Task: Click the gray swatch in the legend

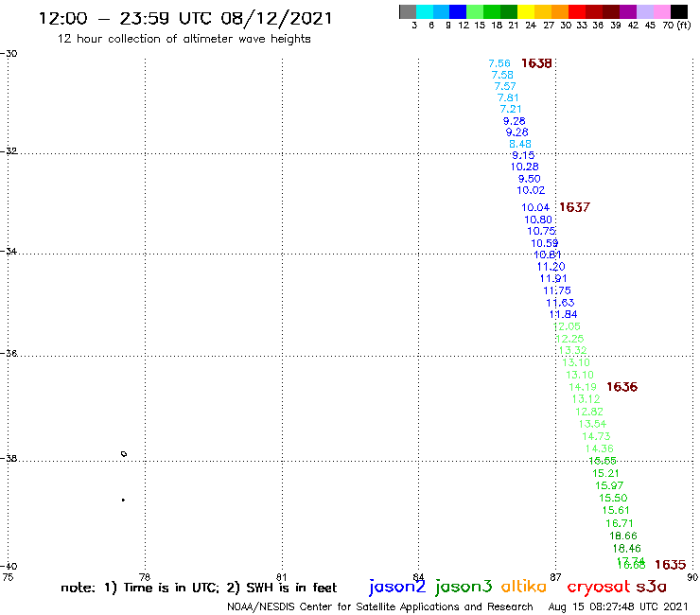Action: pos(408,11)
